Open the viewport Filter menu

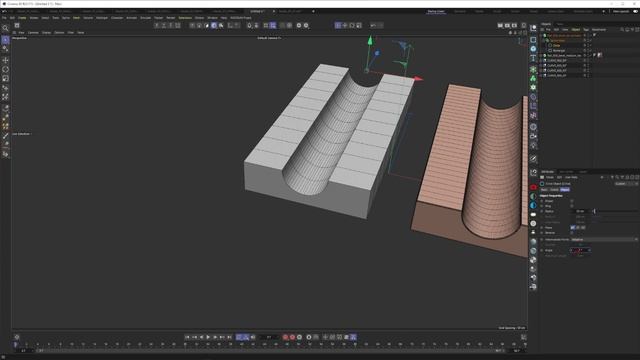click(x=71, y=32)
